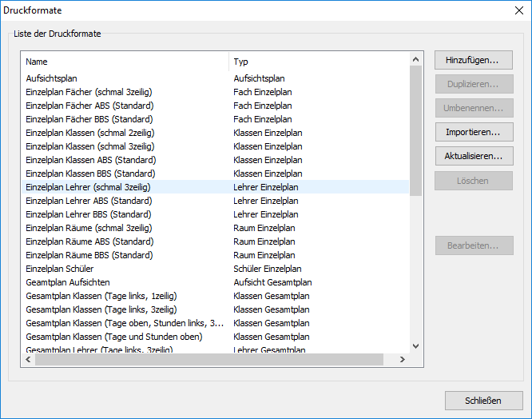The height and width of the screenshot is (419, 532).
Task: Click the horizontal scrollbar thumb
Action: (x=209, y=359)
